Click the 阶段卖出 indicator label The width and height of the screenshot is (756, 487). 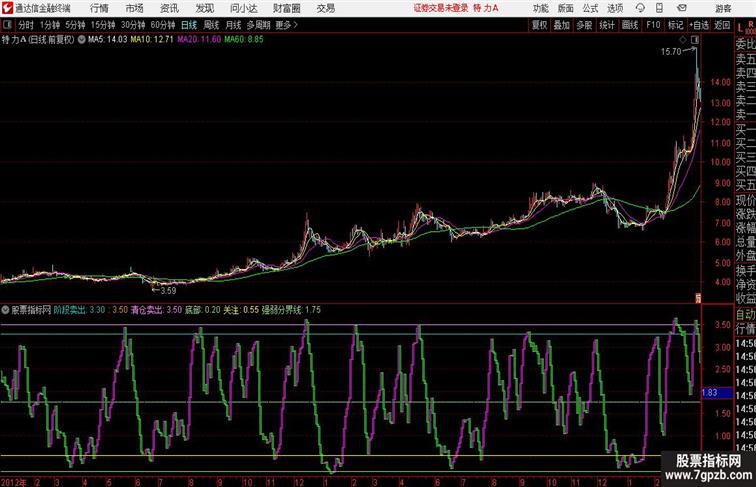coord(70,310)
